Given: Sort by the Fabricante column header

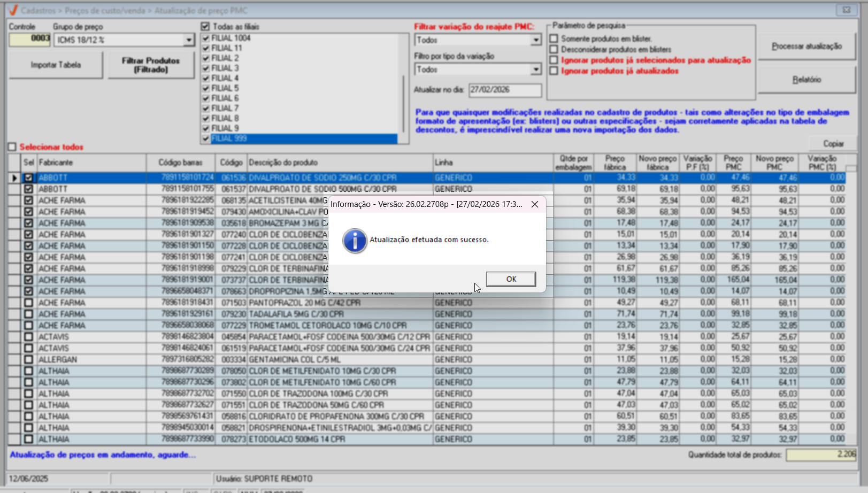Looking at the screenshot, I should [91, 163].
